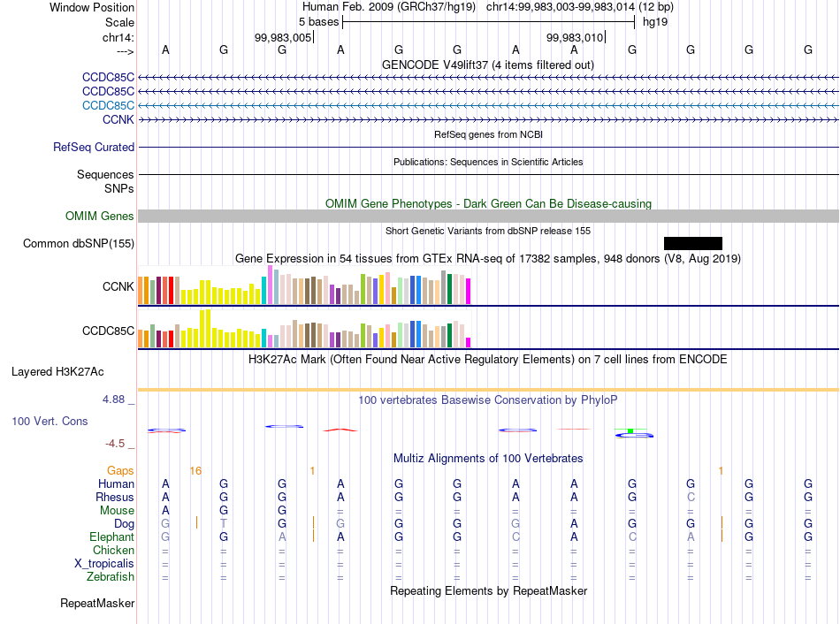Click the Rhesus alignment row label
This screenshot has height=624, width=840.
[x=115, y=497]
